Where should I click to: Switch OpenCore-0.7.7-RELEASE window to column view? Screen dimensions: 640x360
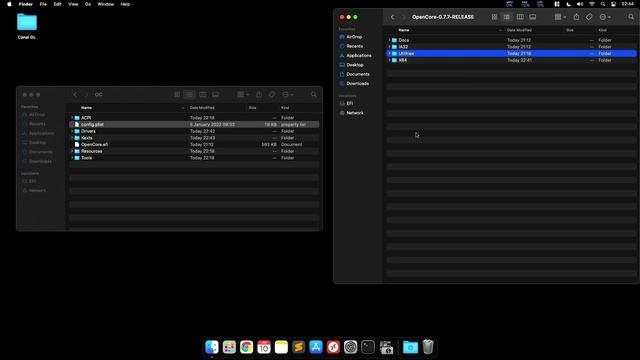click(520, 17)
